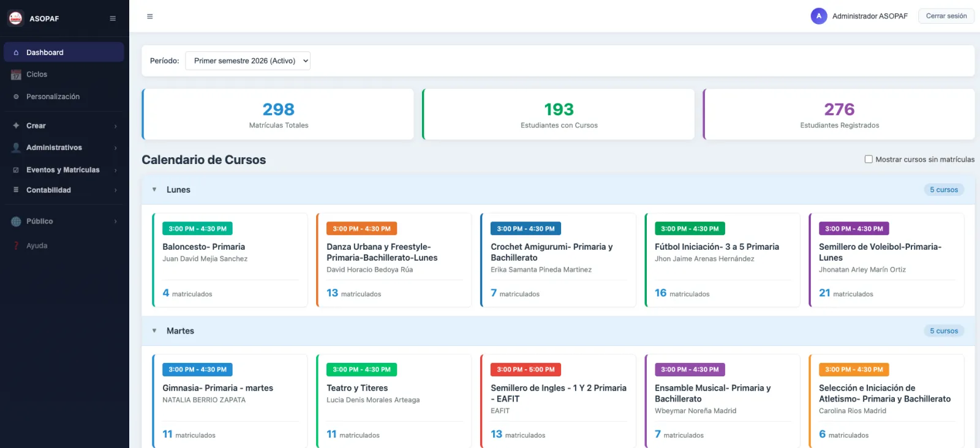The height and width of the screenshot is (448, 980).
Task: Click the Ciclos calendar icon
Action: [x=16, y=75]
